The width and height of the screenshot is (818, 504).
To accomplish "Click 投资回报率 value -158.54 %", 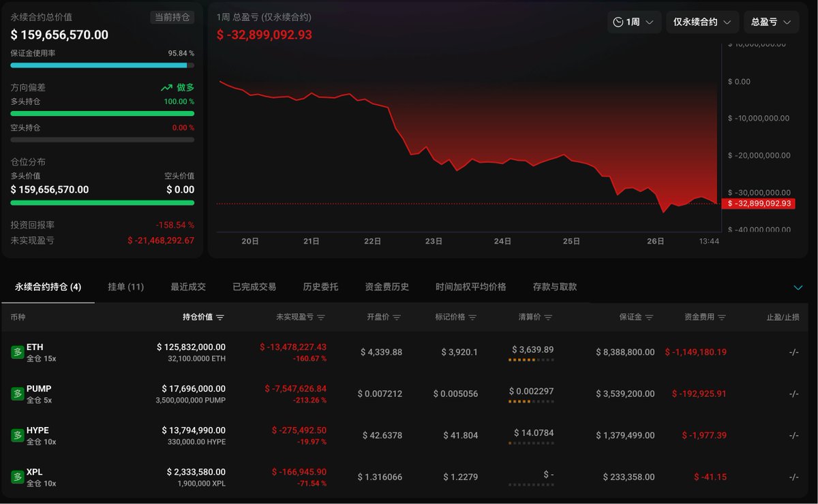I will (x=175, y=225).
